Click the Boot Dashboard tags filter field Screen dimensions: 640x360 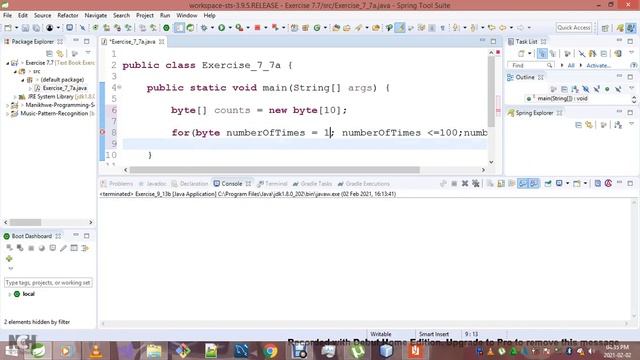pos(48,282)
